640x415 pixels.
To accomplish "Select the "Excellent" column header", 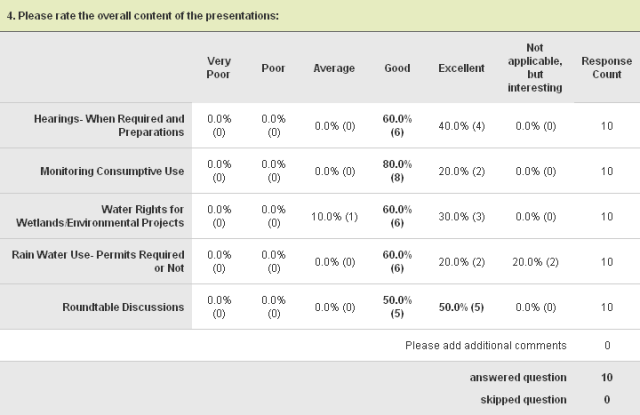I will click(461, 68).
